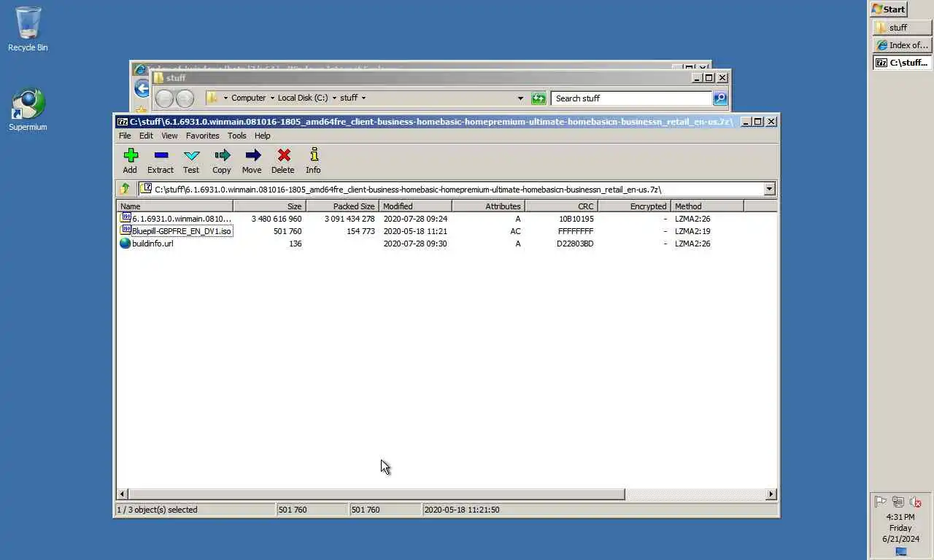This screenshot has width=934, height=560.
Task: Click the CRC value 10B10195
Action: pyautogui.click(x=576, y=219)
